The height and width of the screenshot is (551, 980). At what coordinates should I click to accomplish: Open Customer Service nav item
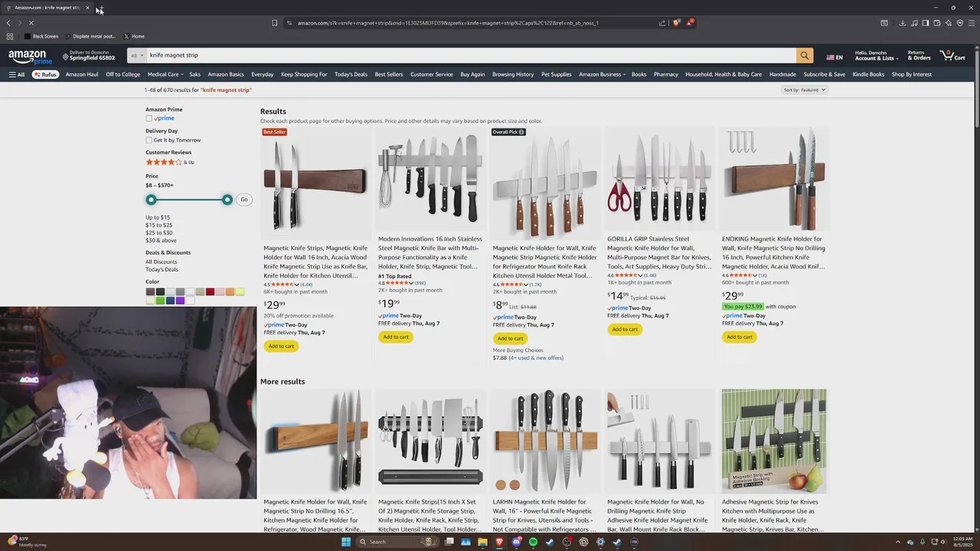(431, 74)
